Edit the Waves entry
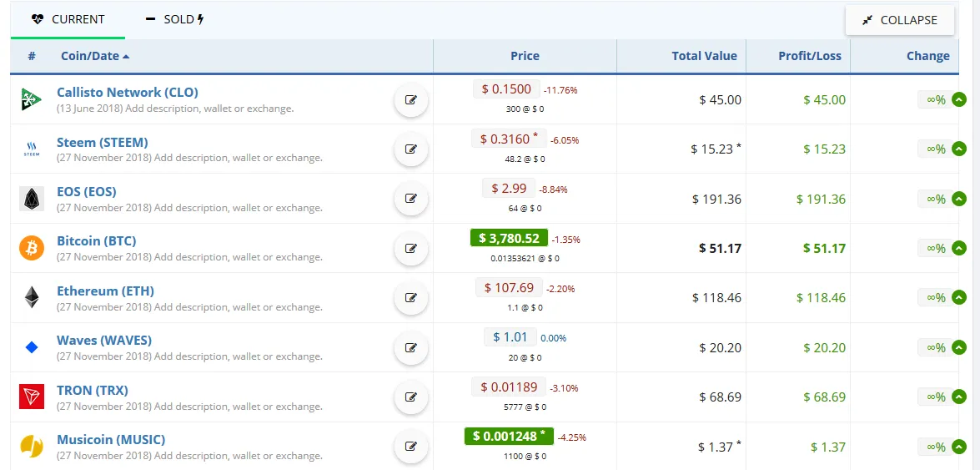The image size is (980, 470). 410,347
